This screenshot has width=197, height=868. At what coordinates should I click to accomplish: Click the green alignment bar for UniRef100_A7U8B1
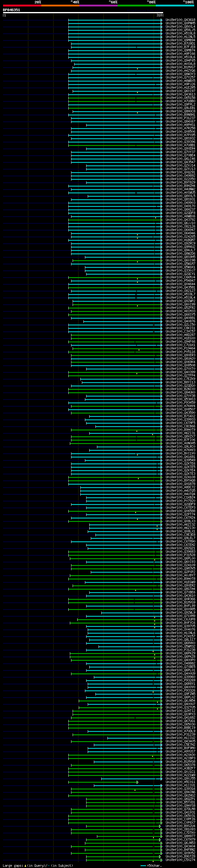point(115,146)
